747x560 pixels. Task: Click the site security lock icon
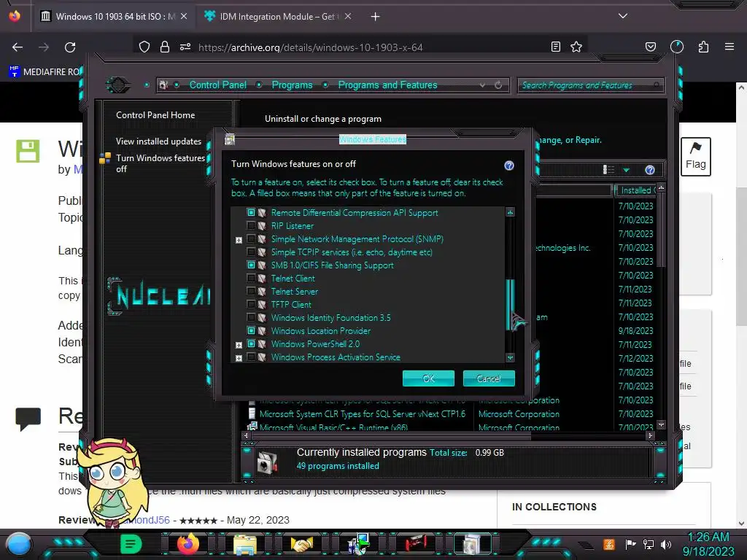click(x=165, y=47)
